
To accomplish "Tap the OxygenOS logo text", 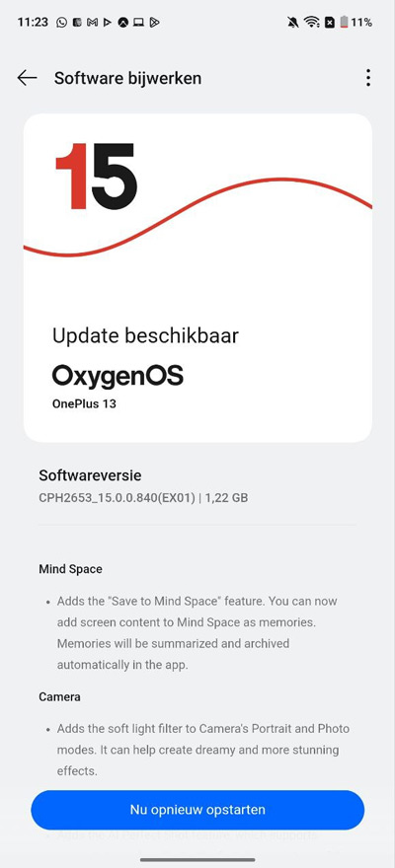I will tap(118, 377).
